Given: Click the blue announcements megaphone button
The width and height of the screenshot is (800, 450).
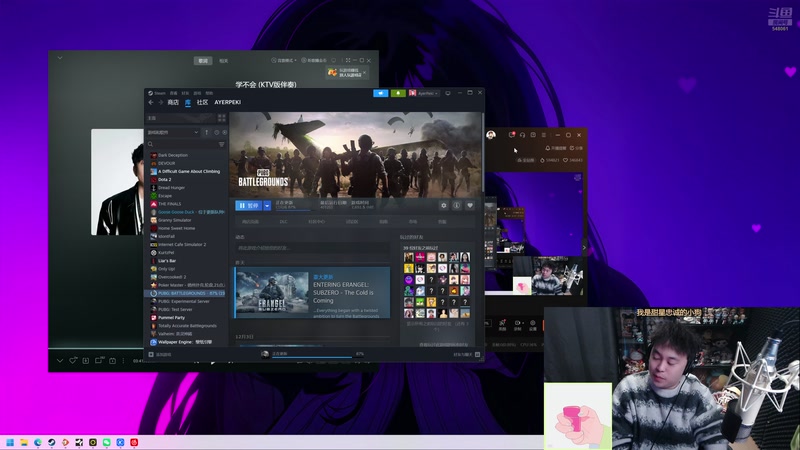Looking at the screenshot, I should 381,93.
